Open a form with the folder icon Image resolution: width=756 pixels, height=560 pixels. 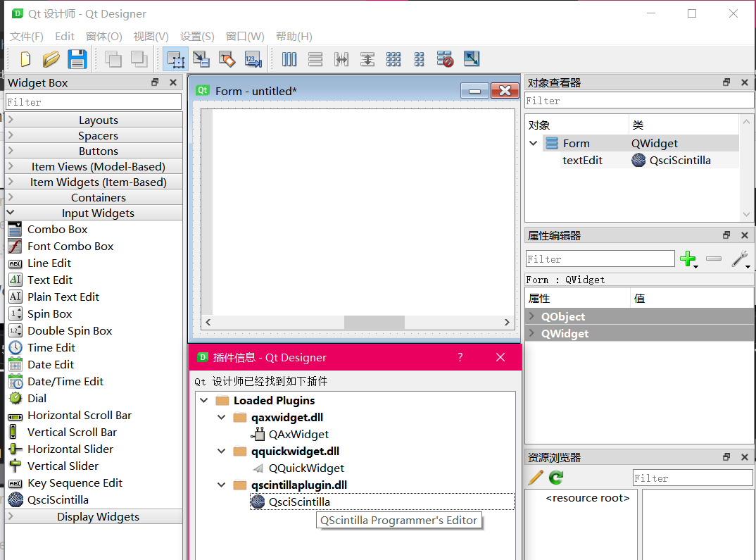pyautogui.click(x=51, y=59)
